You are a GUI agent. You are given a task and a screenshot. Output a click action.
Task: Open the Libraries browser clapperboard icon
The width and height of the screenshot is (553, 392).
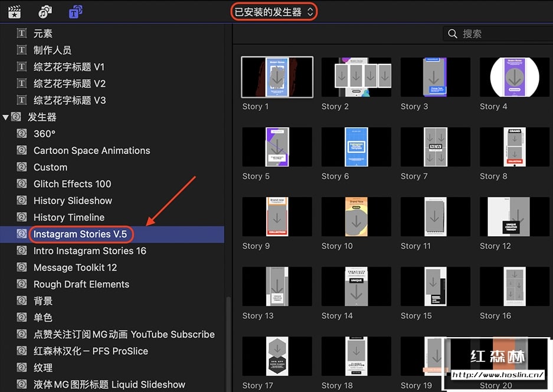point(15,12)
